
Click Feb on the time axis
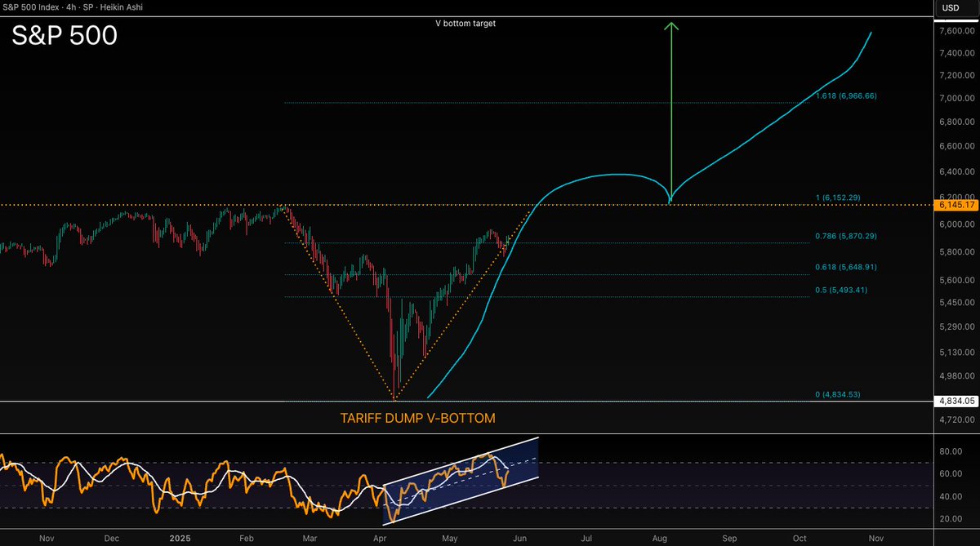pyautogui.click(x=248, y=539)
